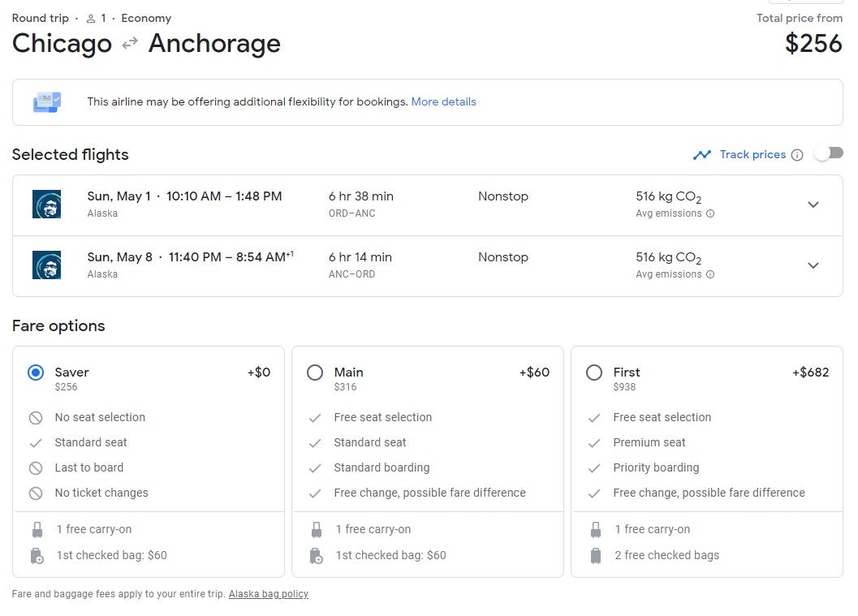Click Saver '1st checked bag: $60' text
The image size is (858, 616).
(x=112, y=555)
